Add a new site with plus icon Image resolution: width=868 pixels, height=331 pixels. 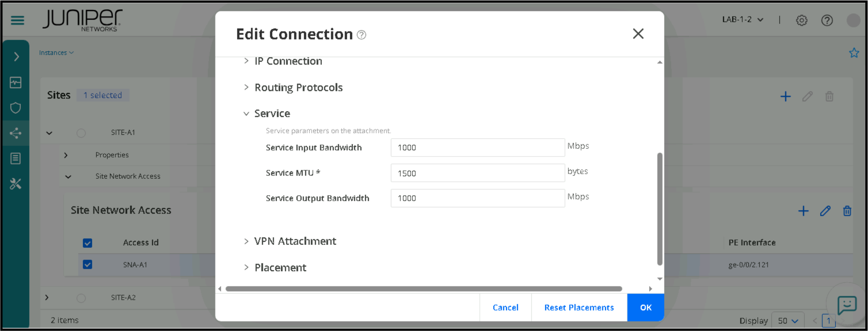coord(786,96)
